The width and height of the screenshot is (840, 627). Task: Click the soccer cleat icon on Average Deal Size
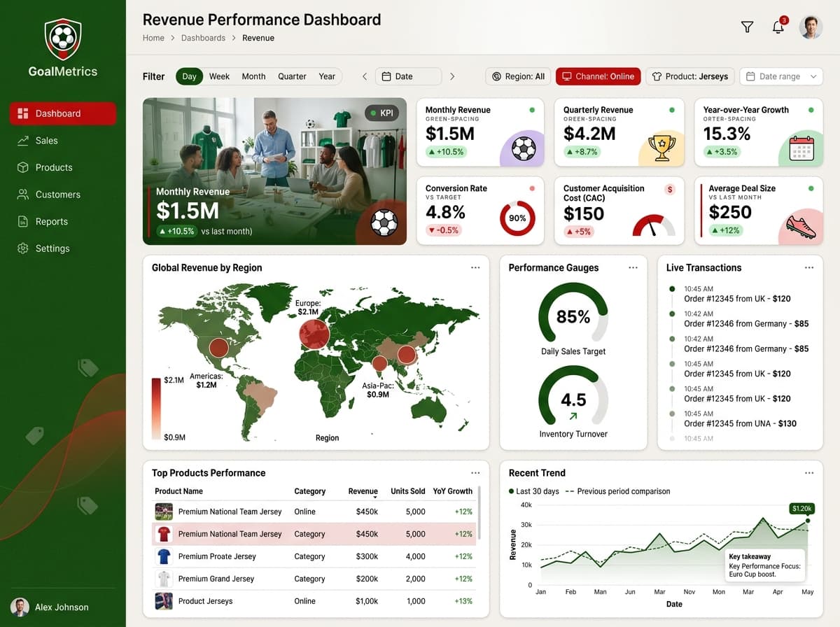click(x=801, y=227)
